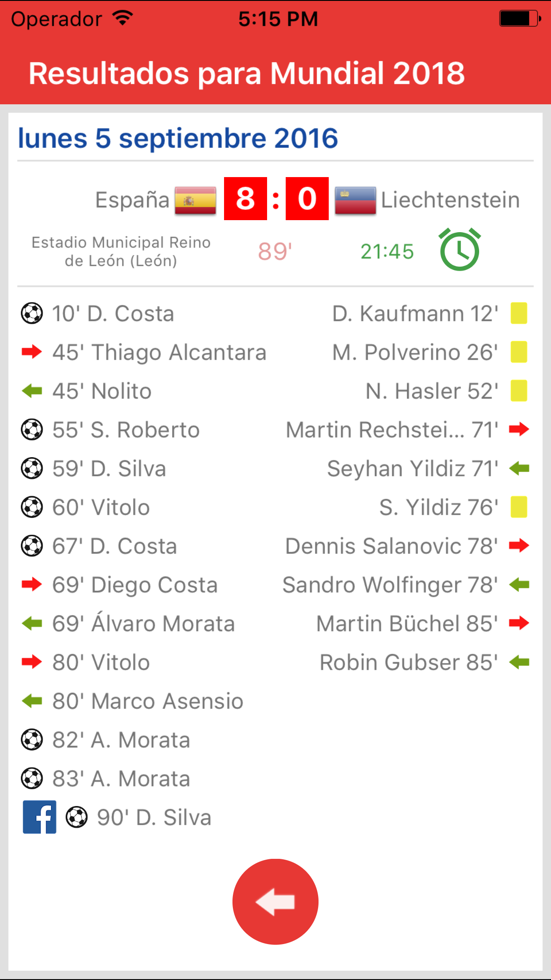Tap the Liechtenstein team name
This screenshot has height=980, width=551.
pyautogui.click(x=450, y=200)
